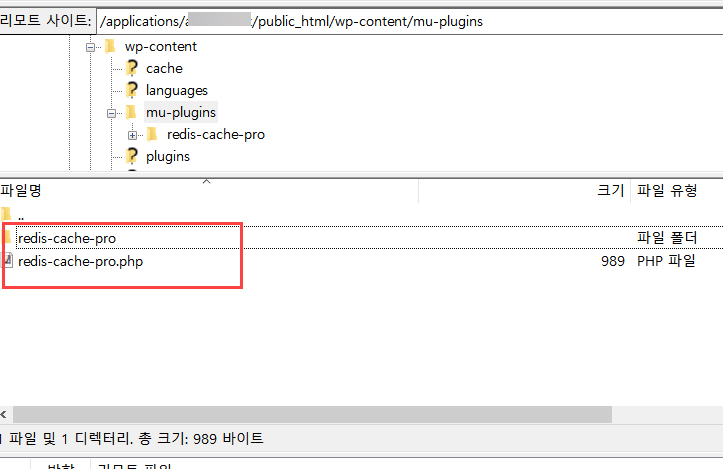Collapse the wp-content tree node
Image resolution: width=723 pixels, height=469 pixels.
[90, 47]
